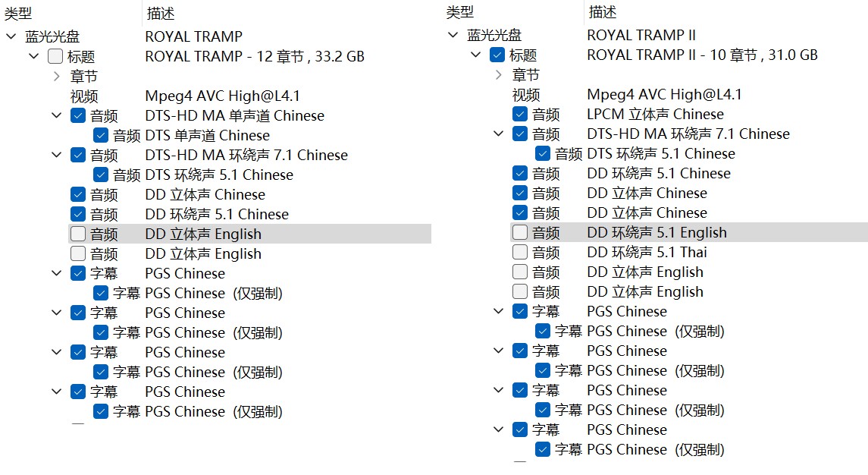The height and width of the screenshot is (475, 868).
Task: Uncheck DD 立体声 Chinese in the 33.2 GB tree
Action: [78, 194]
